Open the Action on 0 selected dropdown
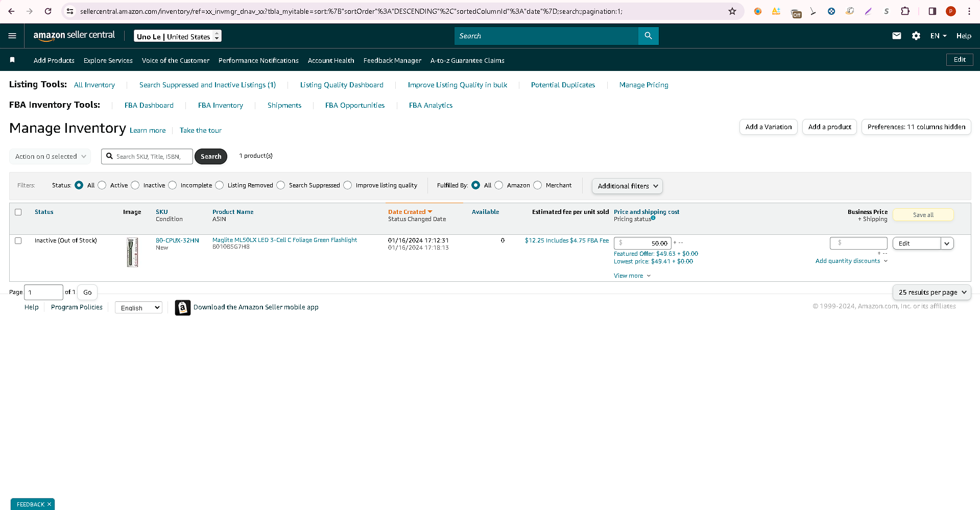 (x=50, y=157)
